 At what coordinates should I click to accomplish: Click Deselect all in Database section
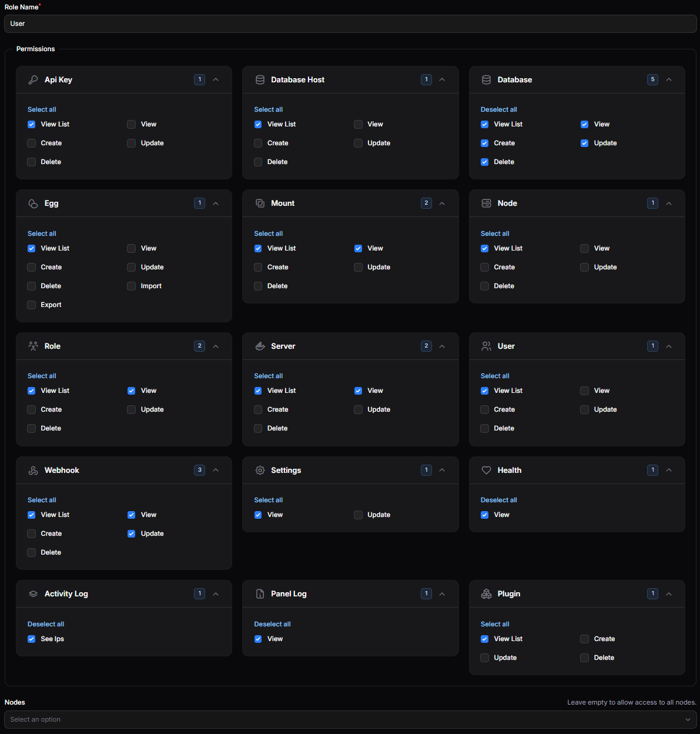(498, 110)
